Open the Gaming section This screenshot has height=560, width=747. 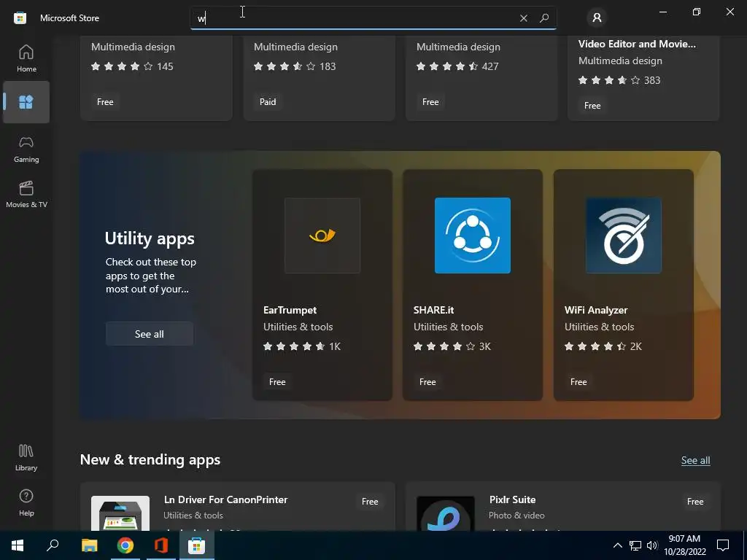[26, 149]
